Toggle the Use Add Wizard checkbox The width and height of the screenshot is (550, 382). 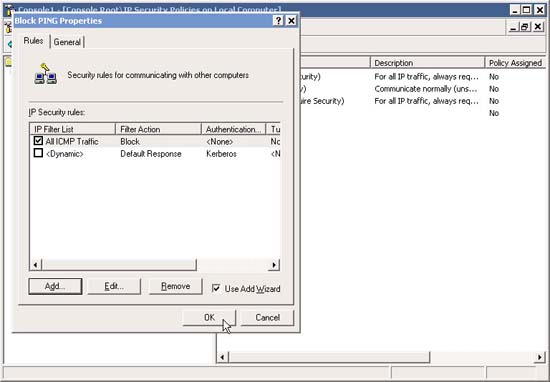coord(216,288)
